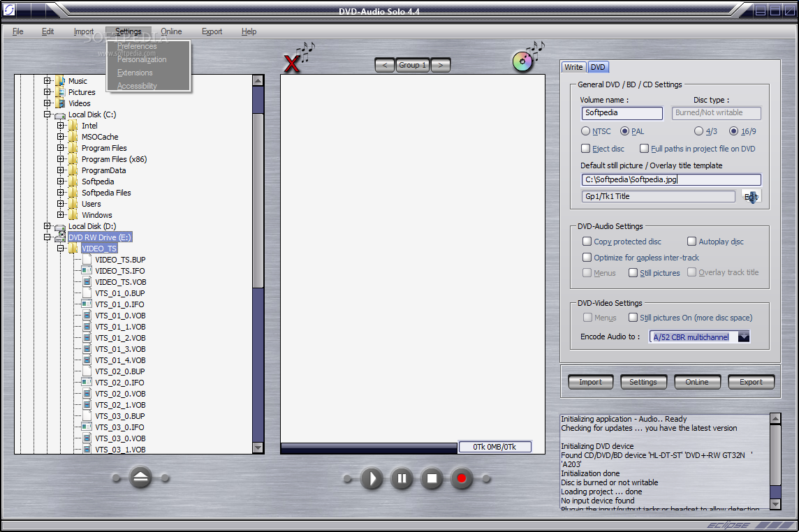Click the Eject disc round button
799x532 pixels.
pos(140,478)
